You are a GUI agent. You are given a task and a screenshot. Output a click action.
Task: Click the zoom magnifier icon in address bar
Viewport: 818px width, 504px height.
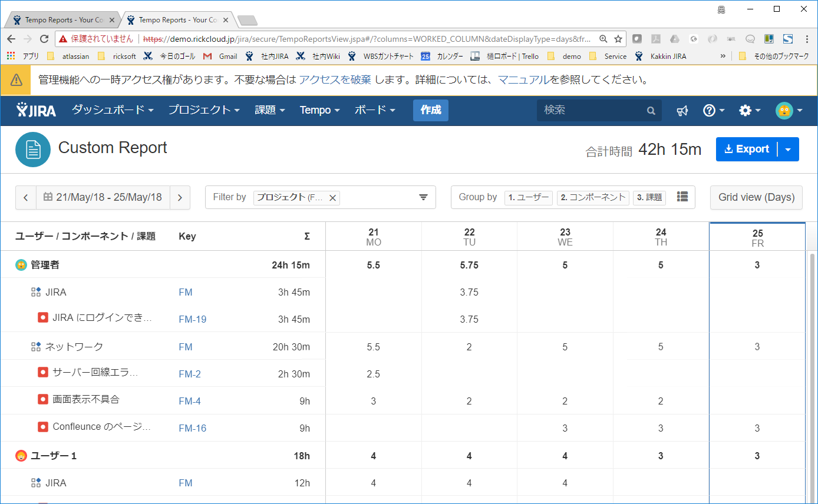603,39
